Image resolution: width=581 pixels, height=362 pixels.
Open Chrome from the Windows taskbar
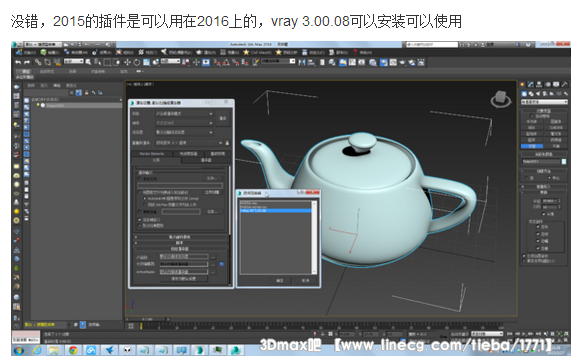click(x=73, y=350)
